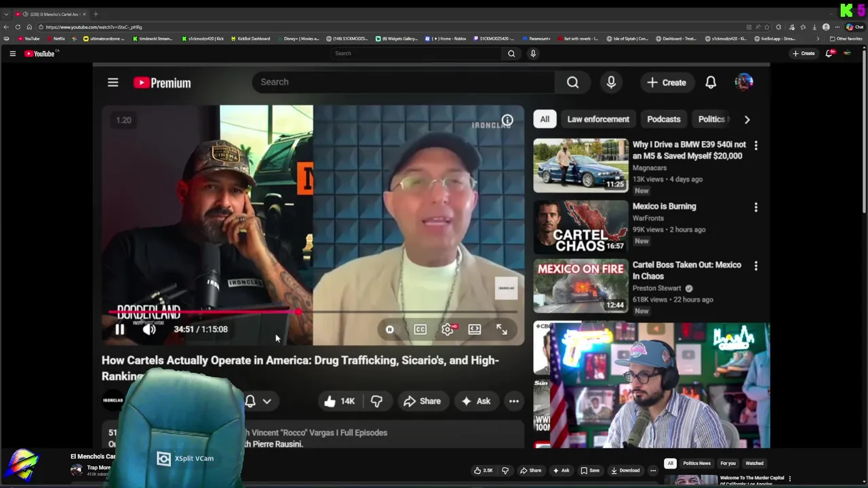Open Mexico is Burning video title
This screenshot has height=488, width=868.
pyautogui.click(x=665, y=207)
